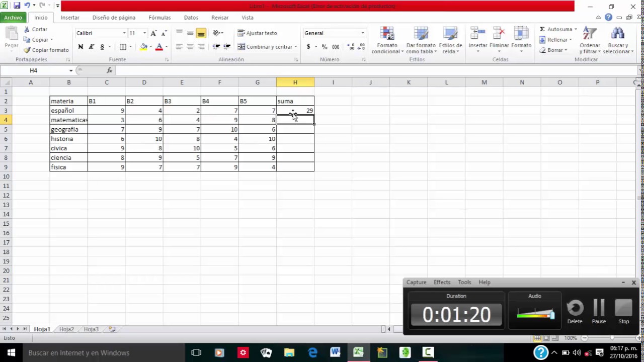Click the accounting format dollar icon

308,47
